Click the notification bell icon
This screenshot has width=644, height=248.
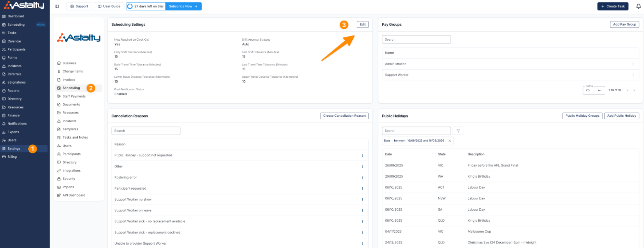click(x=638, y=6)
